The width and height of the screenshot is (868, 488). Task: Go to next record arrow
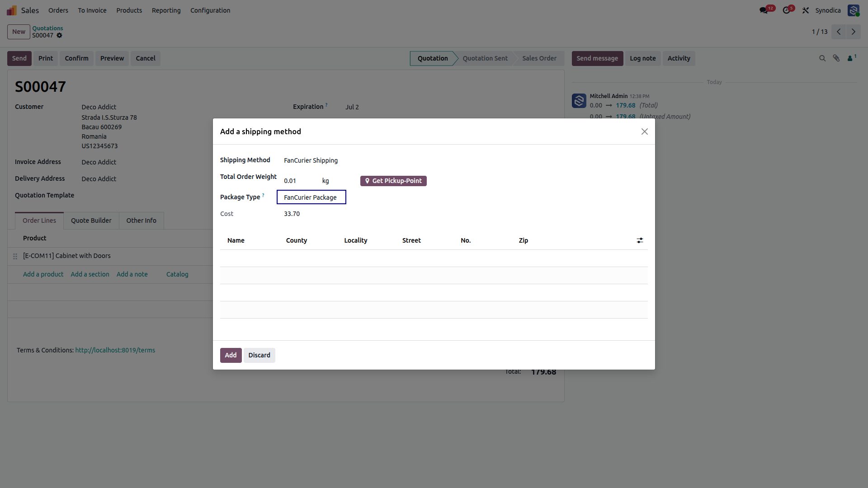coord(854,32)
